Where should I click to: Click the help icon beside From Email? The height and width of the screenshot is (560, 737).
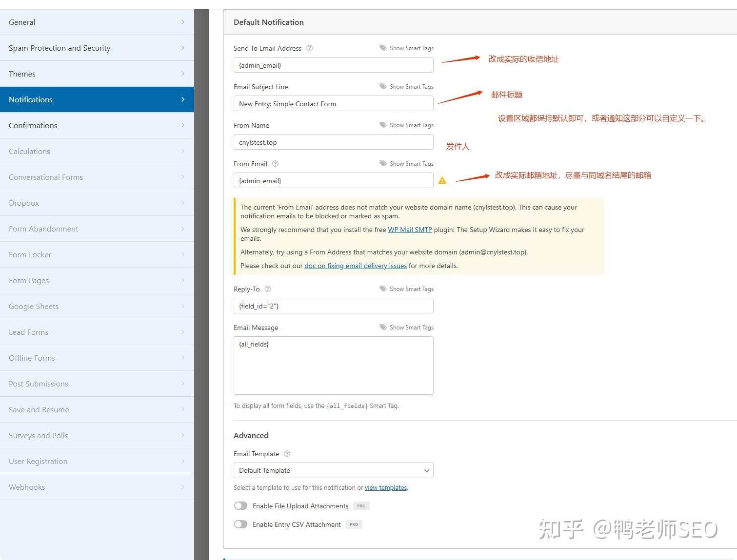pos(275,164)
